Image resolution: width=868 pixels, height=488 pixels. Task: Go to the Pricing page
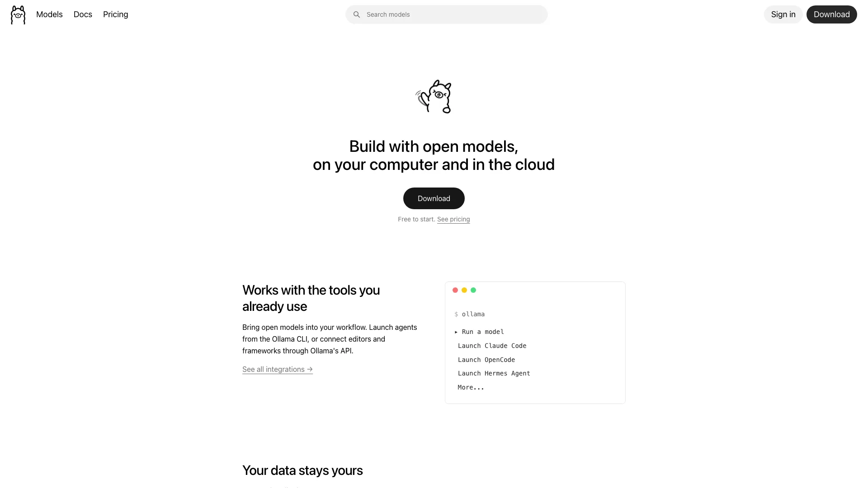pyautogui.click(x=116, y=14)
